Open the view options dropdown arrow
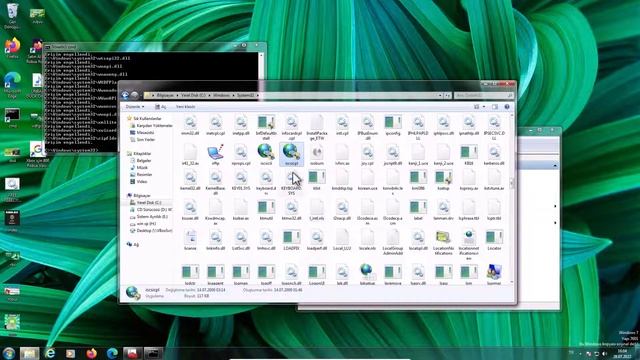Screen dimensions: 640x360 [484, 107]
